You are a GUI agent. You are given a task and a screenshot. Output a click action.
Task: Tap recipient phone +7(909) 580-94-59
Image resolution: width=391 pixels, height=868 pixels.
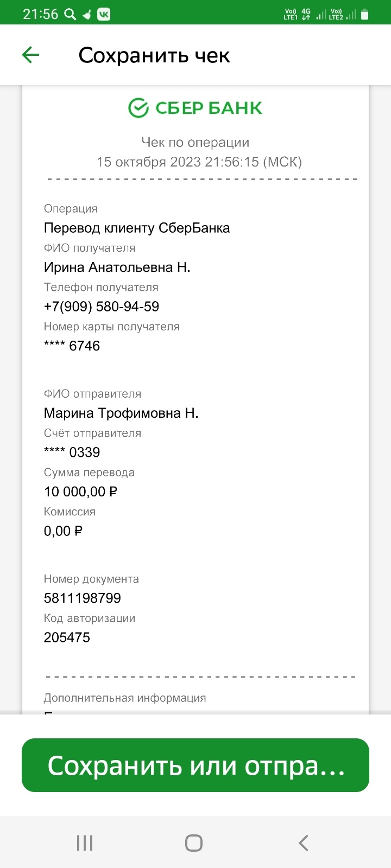(102, 307)
